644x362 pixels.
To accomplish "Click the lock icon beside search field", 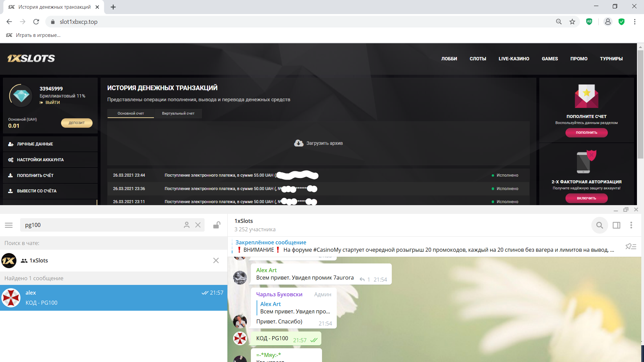I will pyautogui.click(x=217, y=225).
